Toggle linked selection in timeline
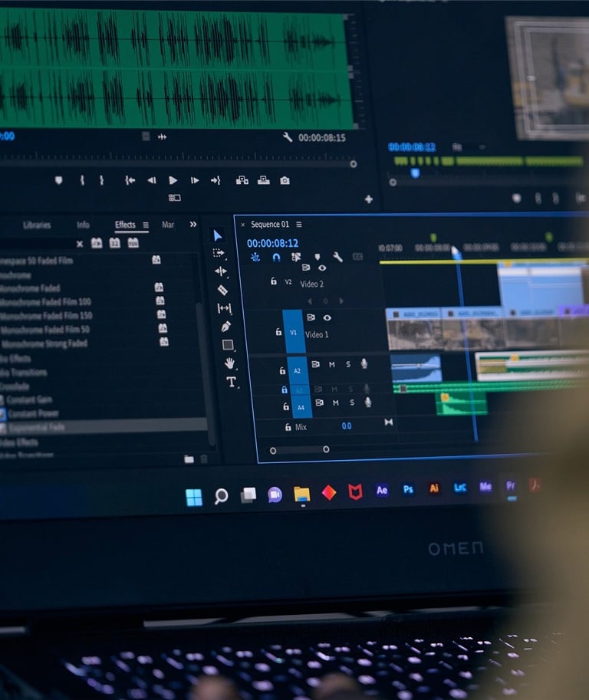This screenshot has width=589, height=700. 295,257
